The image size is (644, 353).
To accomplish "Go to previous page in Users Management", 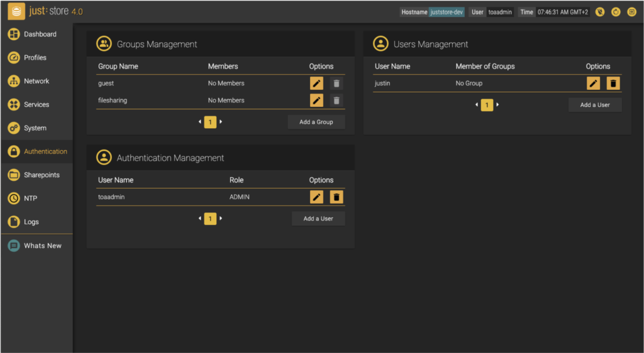I will [477, 104].
